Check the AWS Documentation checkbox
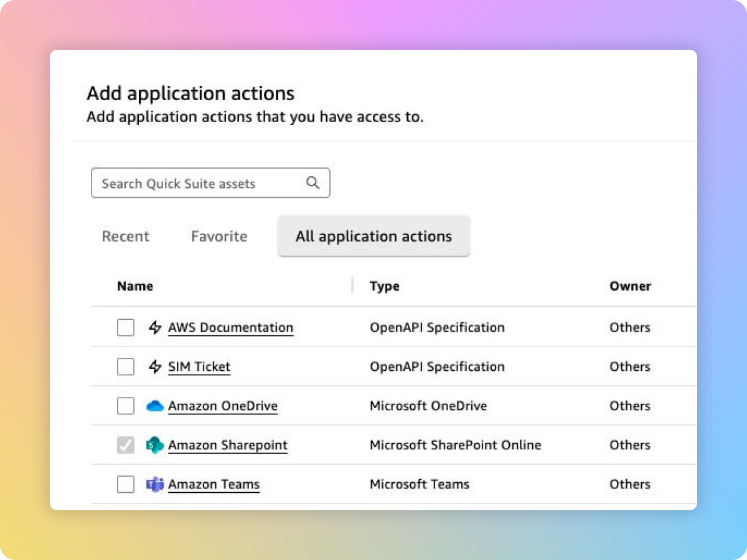 point(126,327)
